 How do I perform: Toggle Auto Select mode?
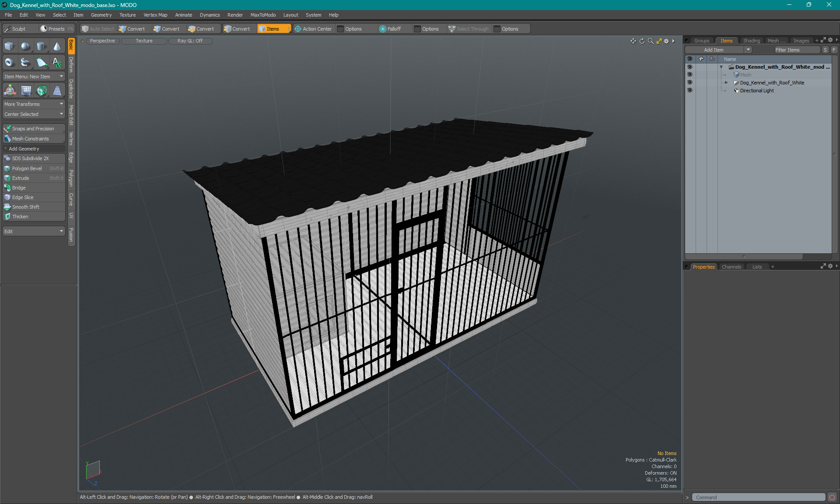[98, 29]
